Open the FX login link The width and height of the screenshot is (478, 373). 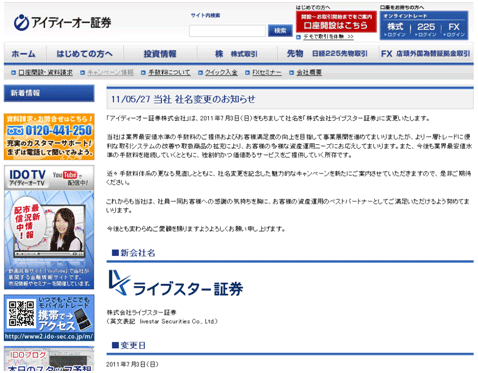point(454,29)
